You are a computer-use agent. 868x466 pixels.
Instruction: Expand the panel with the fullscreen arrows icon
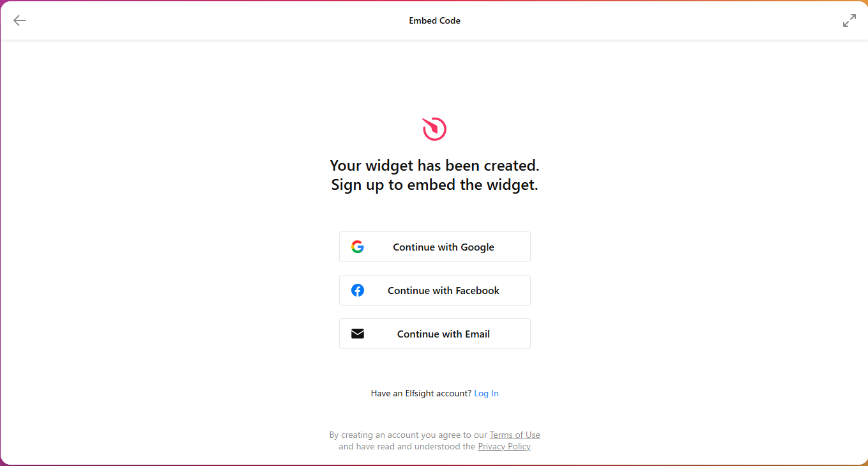click(x=849, y=20)
